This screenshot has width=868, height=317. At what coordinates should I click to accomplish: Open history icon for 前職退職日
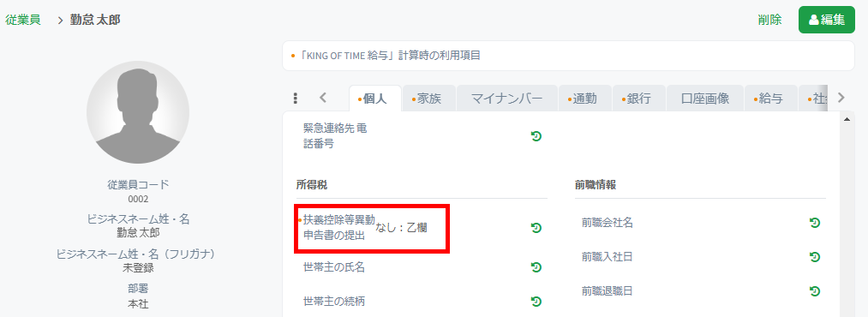[x=814, y=291]
